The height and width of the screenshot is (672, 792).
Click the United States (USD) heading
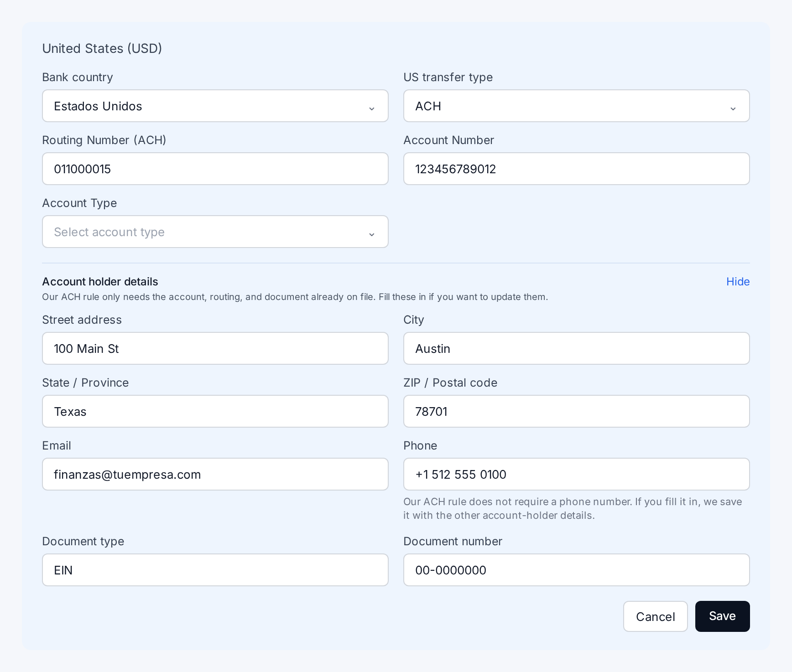coord(102,48)
